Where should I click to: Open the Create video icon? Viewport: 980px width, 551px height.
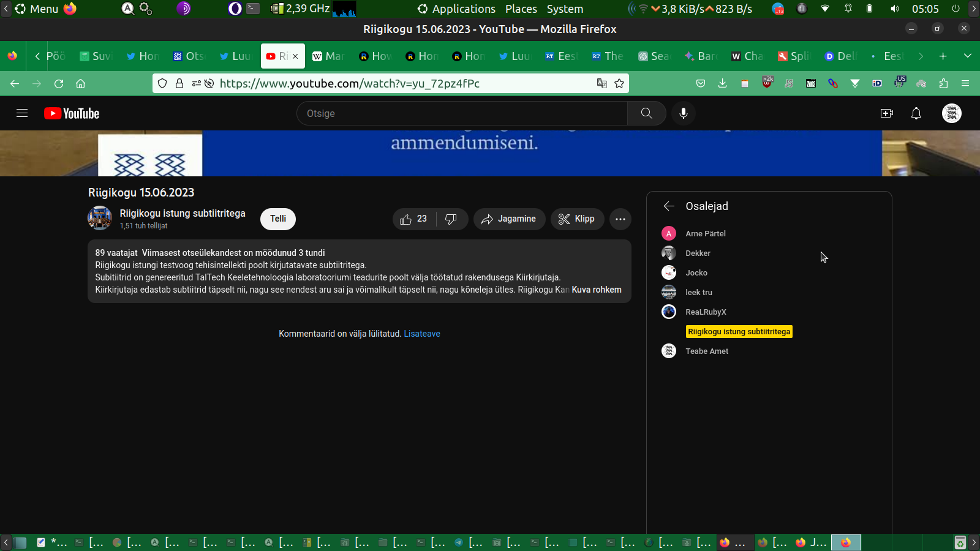click(887, 113)
